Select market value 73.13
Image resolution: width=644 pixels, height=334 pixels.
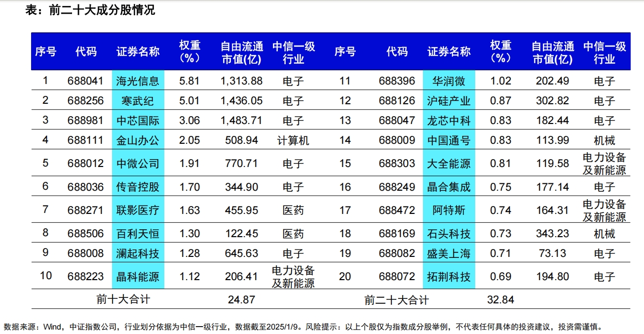point(553,253)
